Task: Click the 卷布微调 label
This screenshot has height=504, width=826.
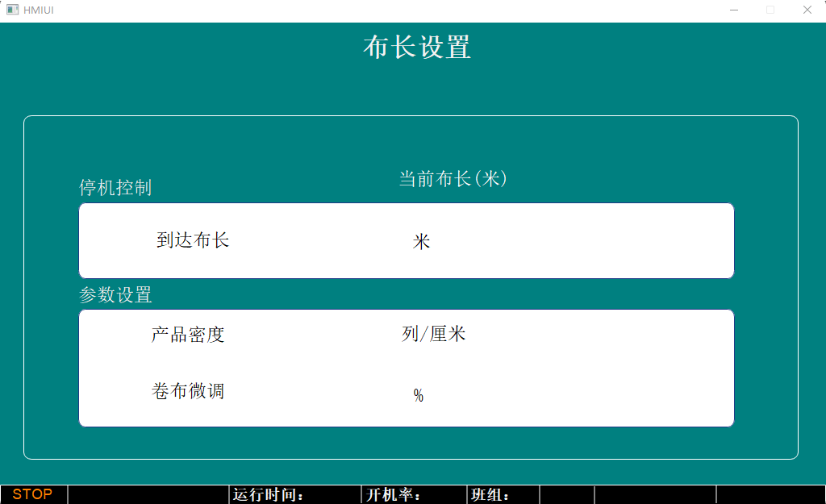Action: 188,391
